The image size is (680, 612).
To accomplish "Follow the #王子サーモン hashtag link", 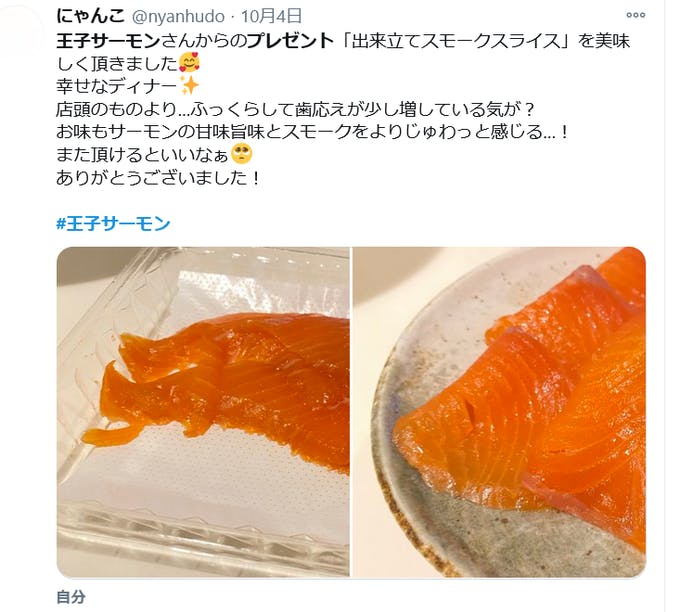I will click(113, 224).
